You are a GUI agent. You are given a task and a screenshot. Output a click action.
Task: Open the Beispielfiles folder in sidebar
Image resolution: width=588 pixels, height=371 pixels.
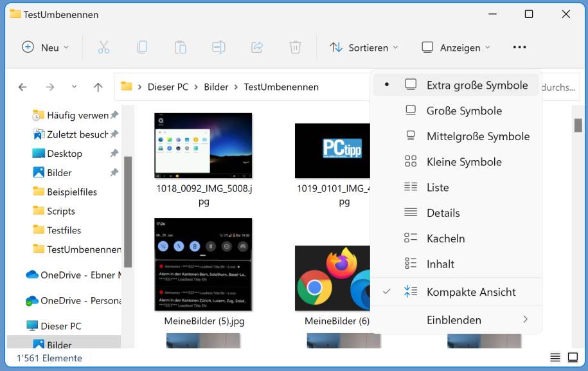pos(71,192)
